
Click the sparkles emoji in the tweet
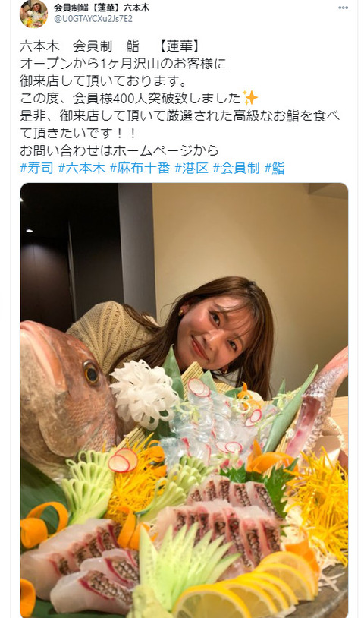click(x=249, y=97)
